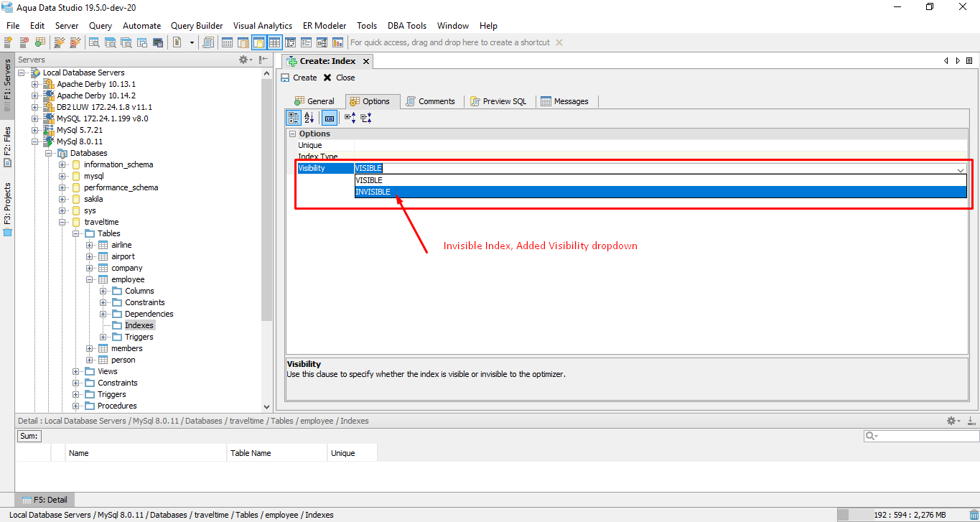Collapse the Options property group

[x=292, y=134]
